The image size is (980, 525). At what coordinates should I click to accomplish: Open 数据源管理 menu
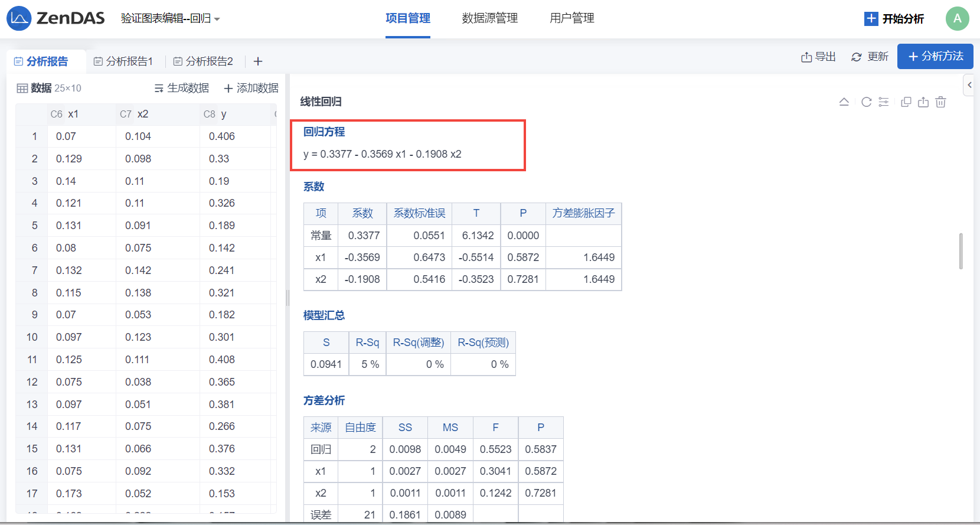[x=490, y=18]
